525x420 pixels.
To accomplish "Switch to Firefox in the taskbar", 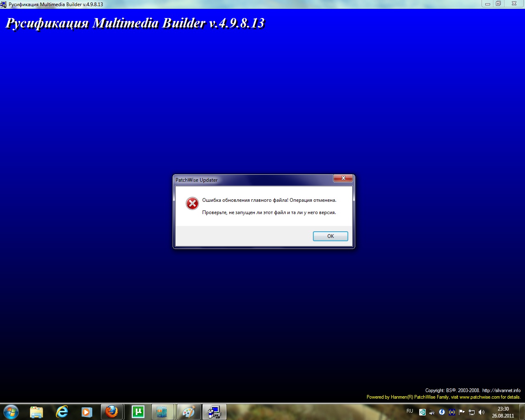I will click(112, 412).
